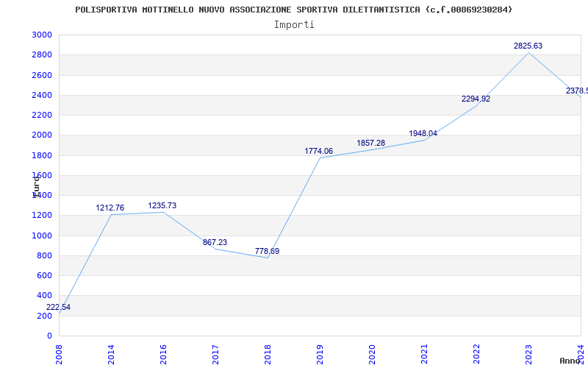Click the data label 1857.28
Image resolution: width=588 pixels, height=368 pixels.
pyautogui.click(x=371, y=143)
